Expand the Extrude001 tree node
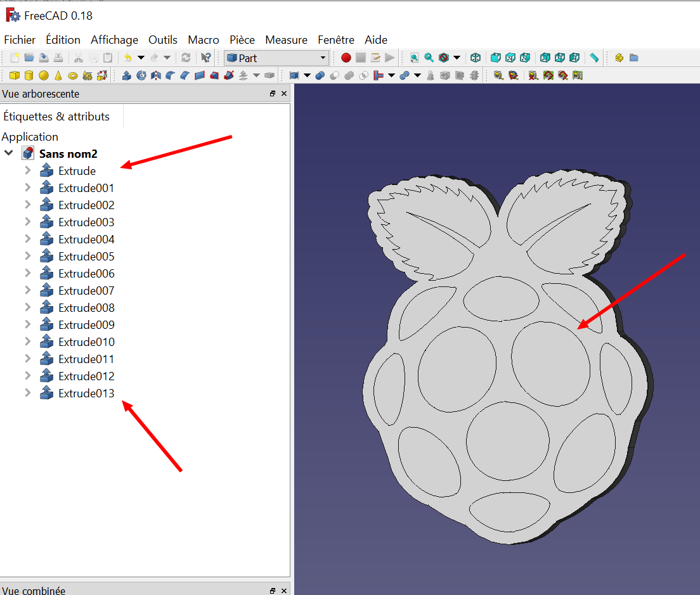 pyautogui.click(x=28, y=188)
